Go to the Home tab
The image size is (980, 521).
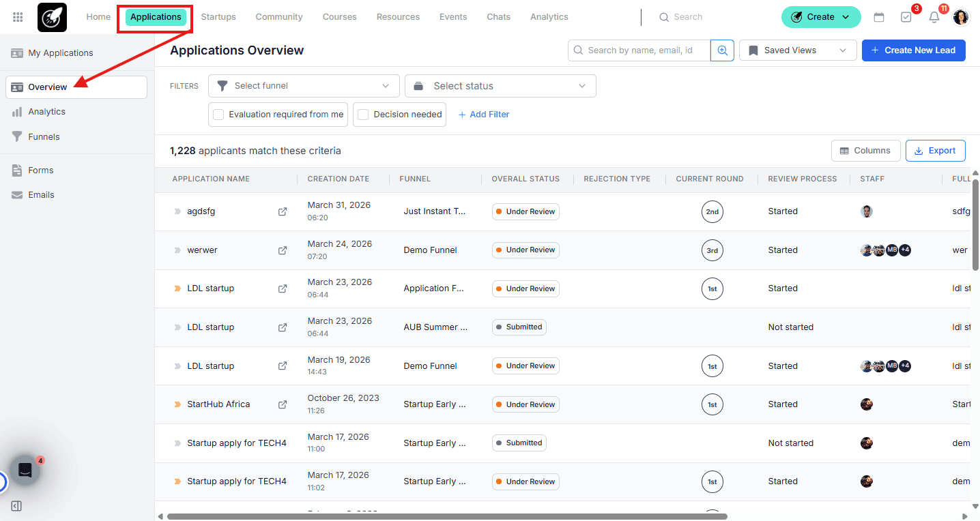tap(98, 17)
